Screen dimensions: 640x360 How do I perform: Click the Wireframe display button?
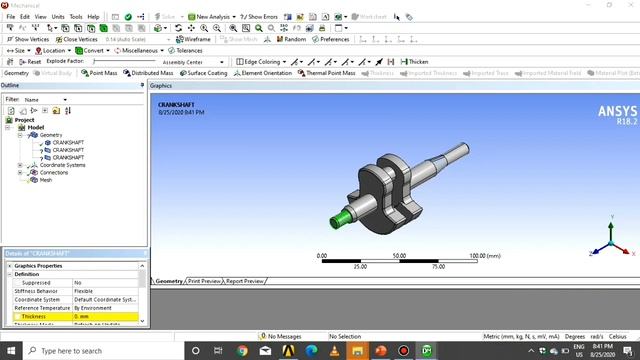193,39
